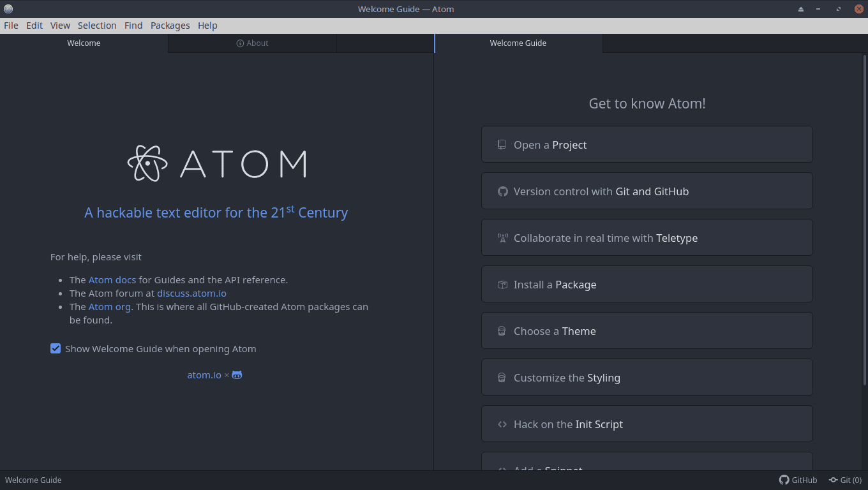Open the Selection menu

pos(97,26)
